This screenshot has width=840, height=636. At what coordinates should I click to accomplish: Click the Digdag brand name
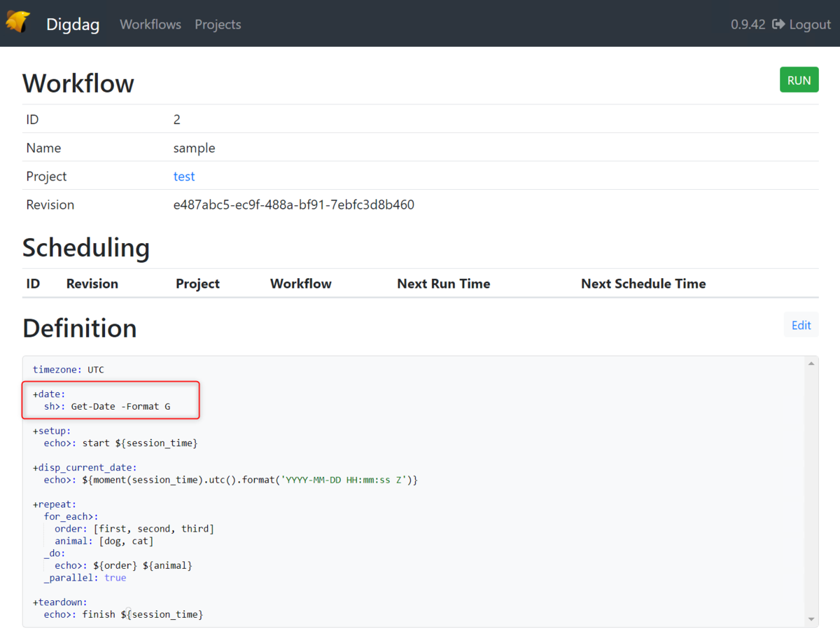(73, 25)
